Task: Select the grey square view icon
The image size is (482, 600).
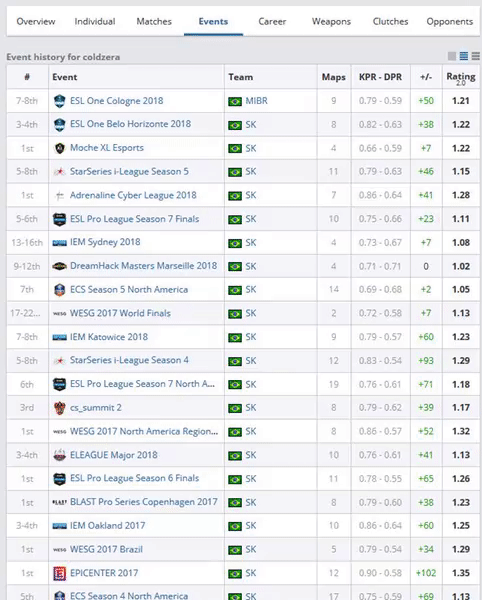Action: tap(452, 56)
